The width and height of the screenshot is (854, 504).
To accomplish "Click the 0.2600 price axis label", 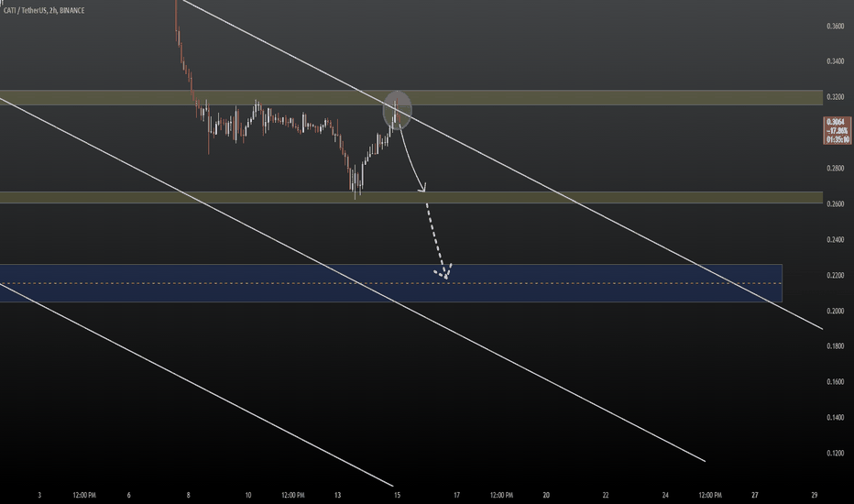I will pyautogui.click(x=835, y=203).
